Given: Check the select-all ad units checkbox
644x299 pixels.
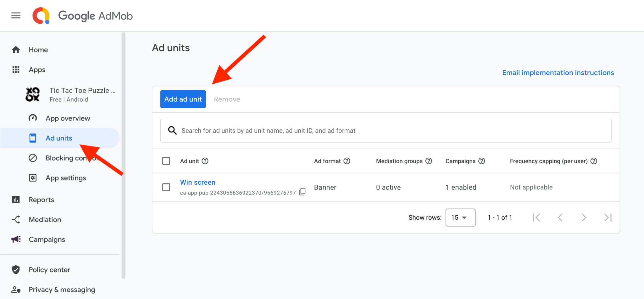Looking at the screenshot, I should [x=166, y=161].
